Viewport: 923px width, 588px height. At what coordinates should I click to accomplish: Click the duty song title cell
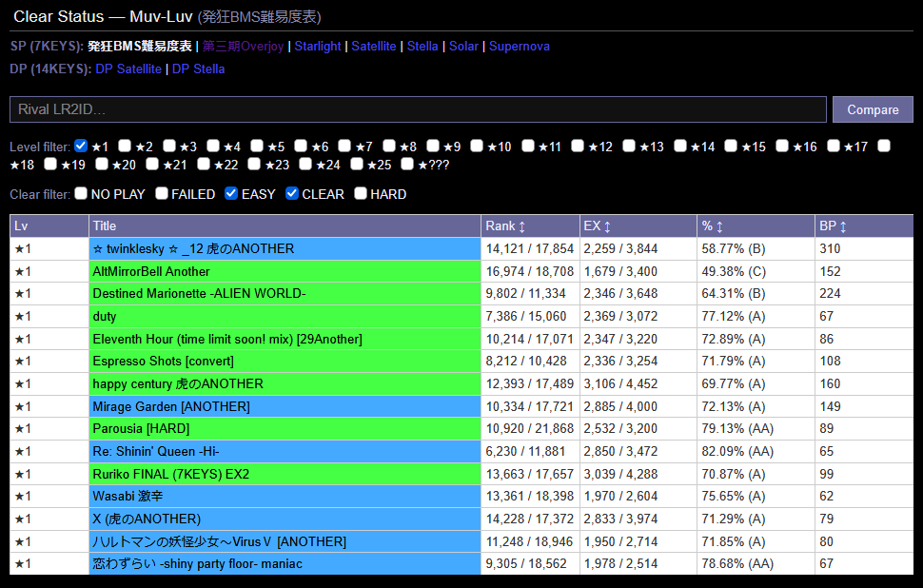coord(285,317)
